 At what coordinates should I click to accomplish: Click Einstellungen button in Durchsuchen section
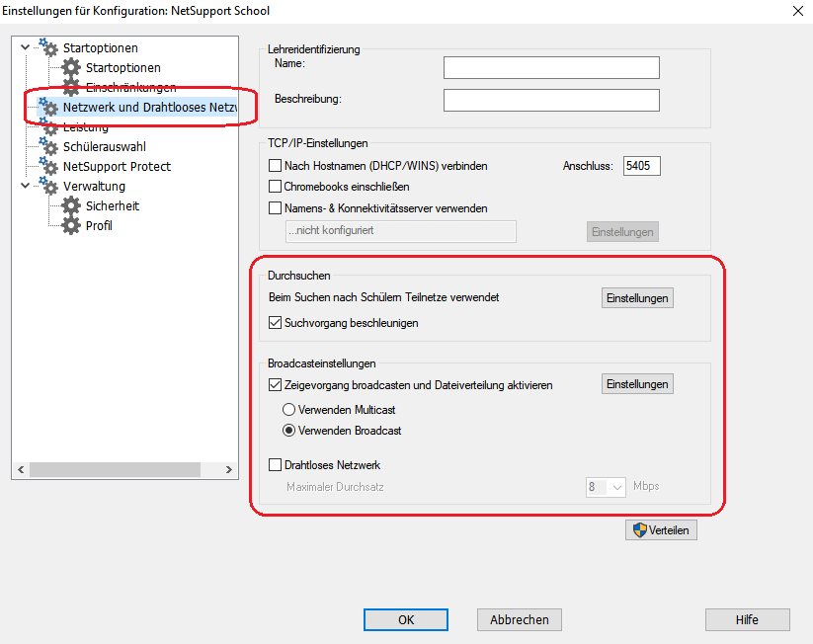point(637,298)
